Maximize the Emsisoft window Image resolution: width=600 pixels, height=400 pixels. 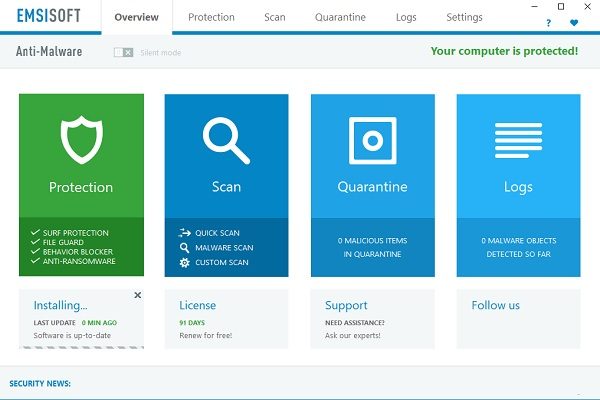(561, 7)
